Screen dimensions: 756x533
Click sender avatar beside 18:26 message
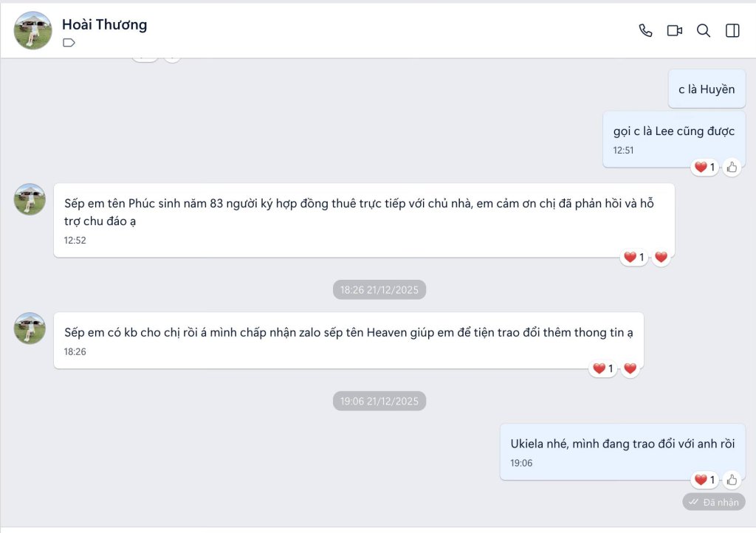pyautogui.click(x=30, y=329)
